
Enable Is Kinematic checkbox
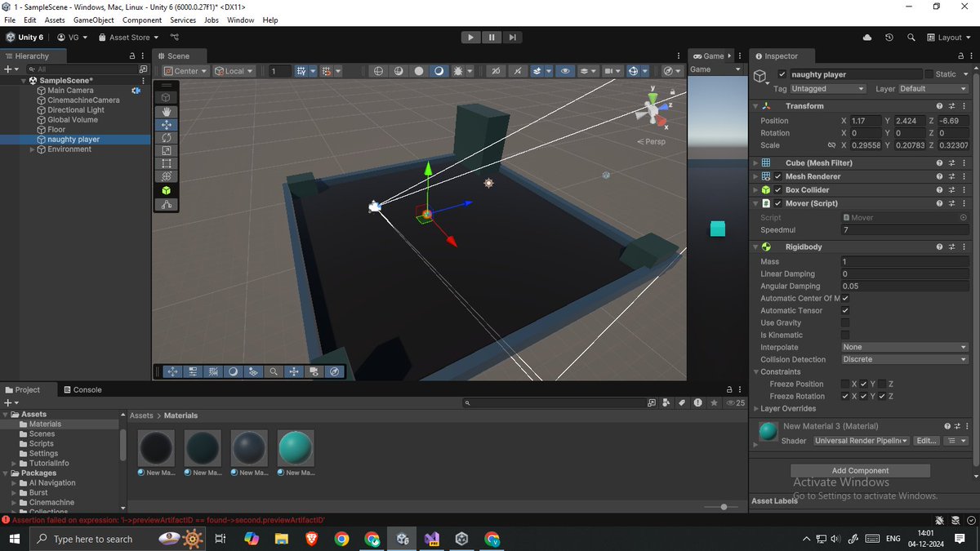click(845, 335)
